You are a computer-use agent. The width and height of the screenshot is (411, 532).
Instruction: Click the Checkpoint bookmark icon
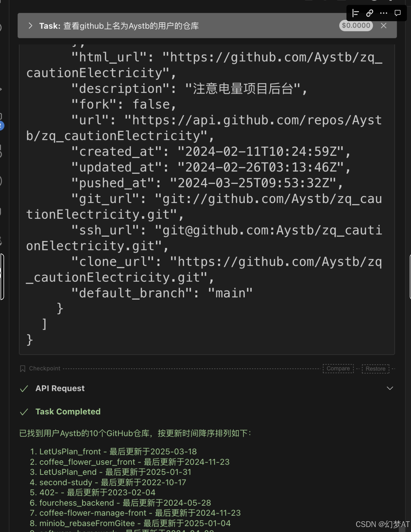(23, 369)
